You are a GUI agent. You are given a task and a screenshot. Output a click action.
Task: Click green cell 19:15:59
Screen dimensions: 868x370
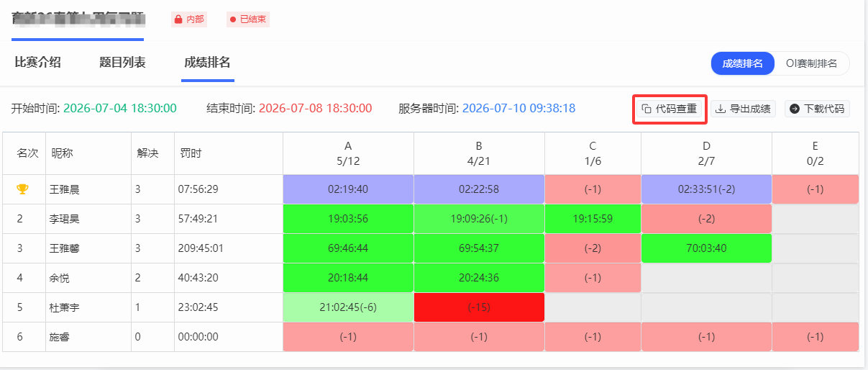(x=593, y=219)
